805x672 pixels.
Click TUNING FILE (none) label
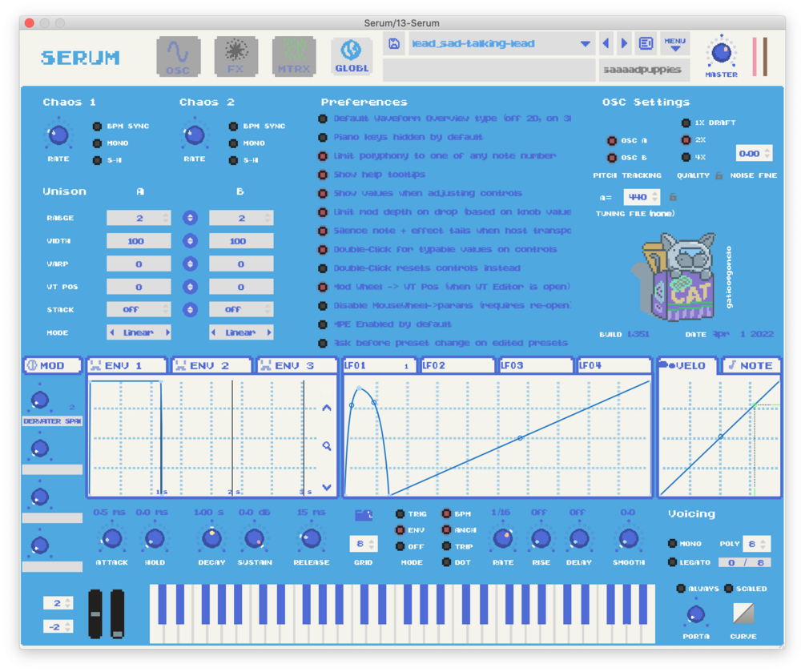pyautogui.click(x=635, y=214)
